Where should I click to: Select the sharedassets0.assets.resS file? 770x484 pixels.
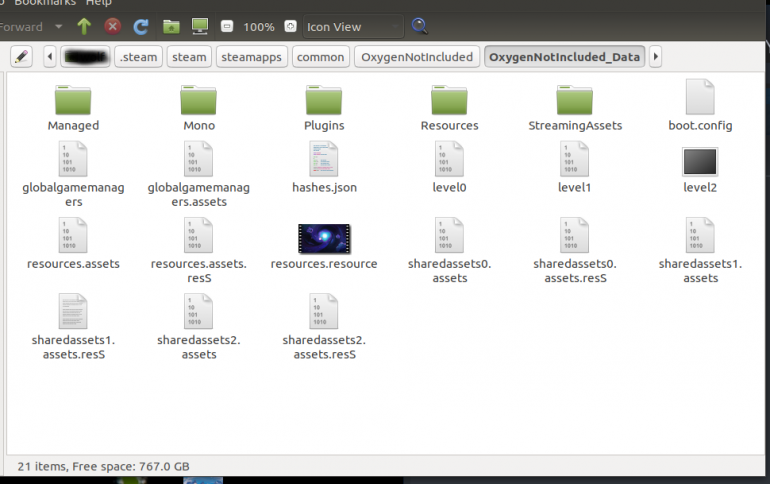[575, 250]
